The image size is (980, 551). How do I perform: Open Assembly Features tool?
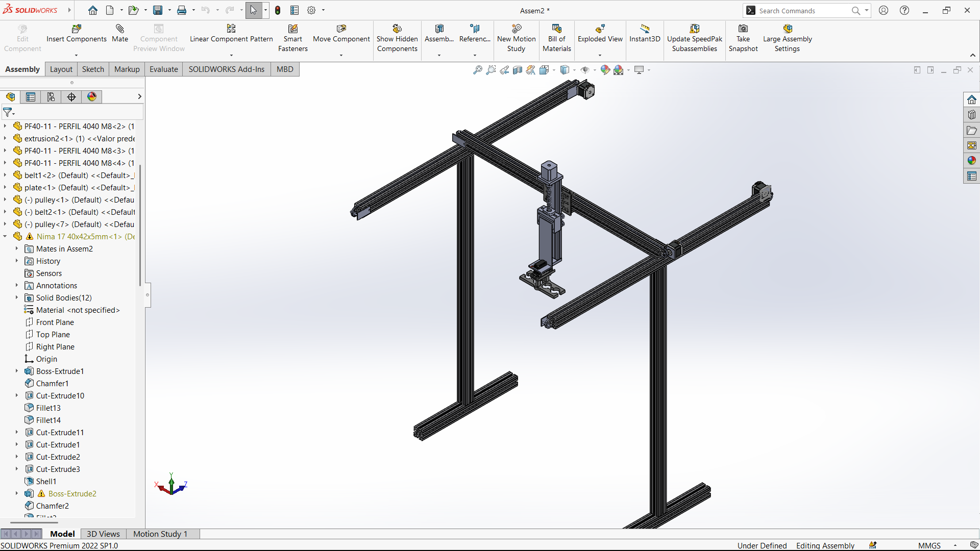click(x=439, y=34)
